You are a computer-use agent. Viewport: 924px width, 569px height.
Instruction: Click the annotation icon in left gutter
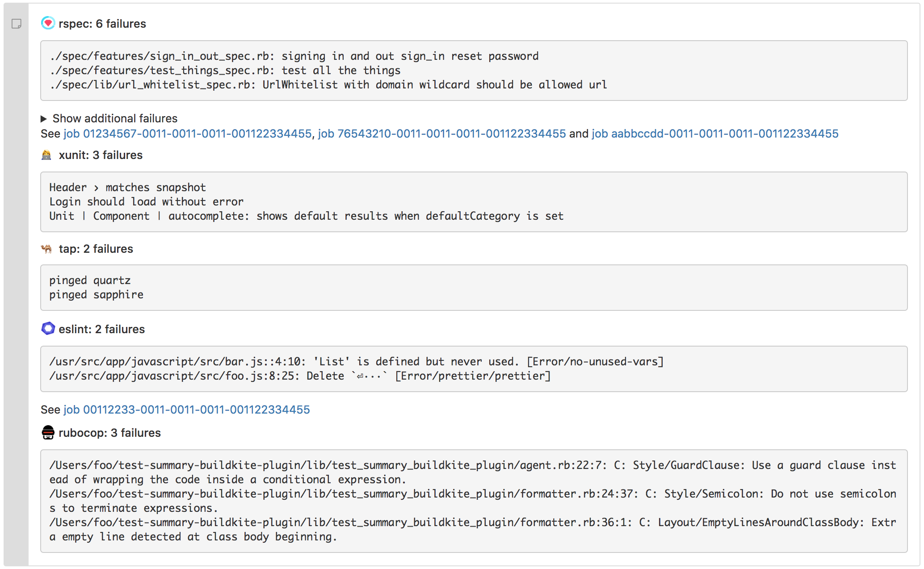pos(17,24)
